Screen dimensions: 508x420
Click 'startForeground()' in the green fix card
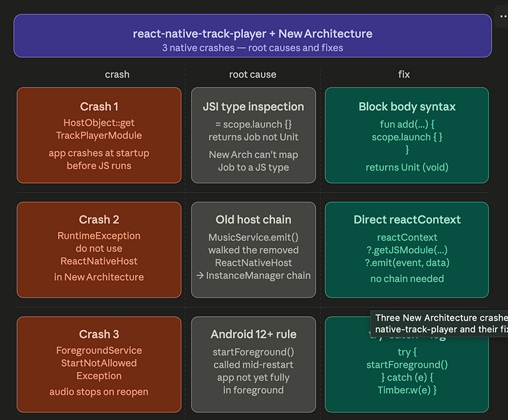point(407,365)
